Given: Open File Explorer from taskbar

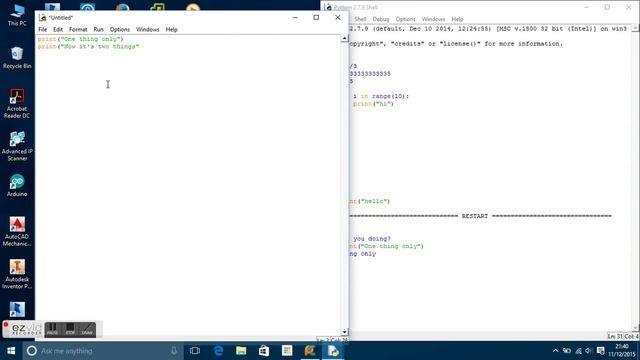Looking at the screenshot, I should tap(241, 351).
